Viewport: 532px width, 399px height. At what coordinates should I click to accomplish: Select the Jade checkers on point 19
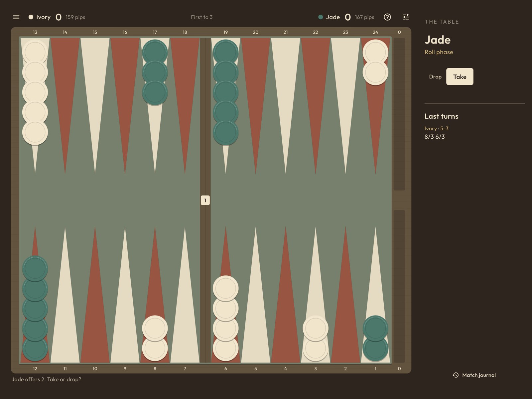click(226, 92)
